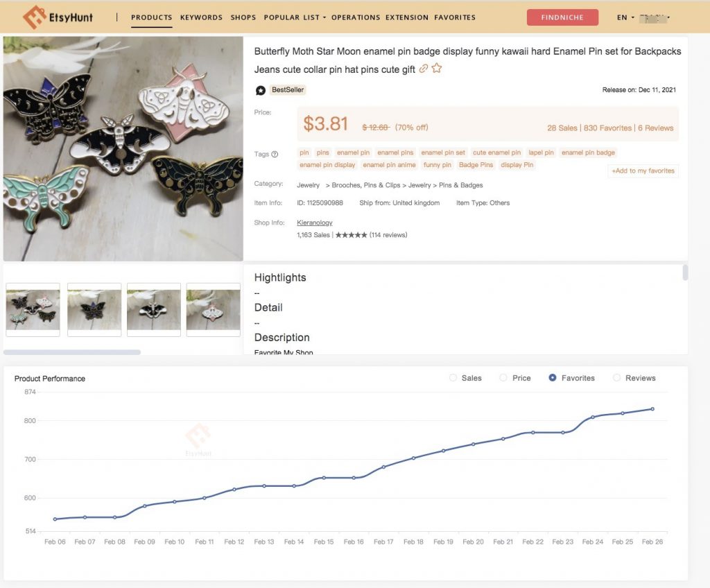Click 'Release on: Dec 11, 2021' text

pos(639,90)
